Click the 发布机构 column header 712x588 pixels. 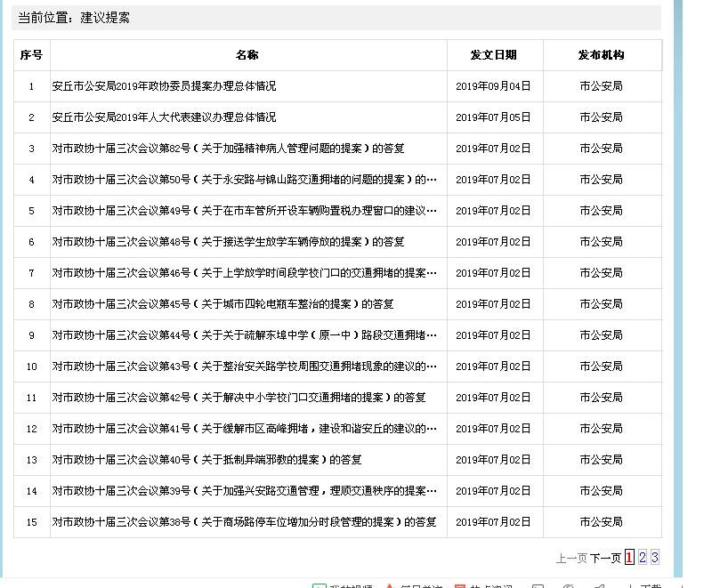coord(602,55)
